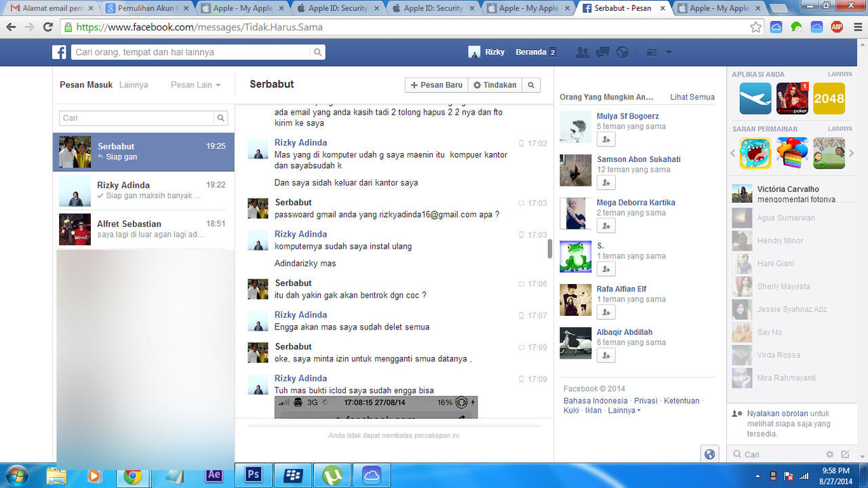The width and height of the screenshot is (868, 488).
Task: Select Pesan Masuk inbox tab
Action: click(85, 85)
